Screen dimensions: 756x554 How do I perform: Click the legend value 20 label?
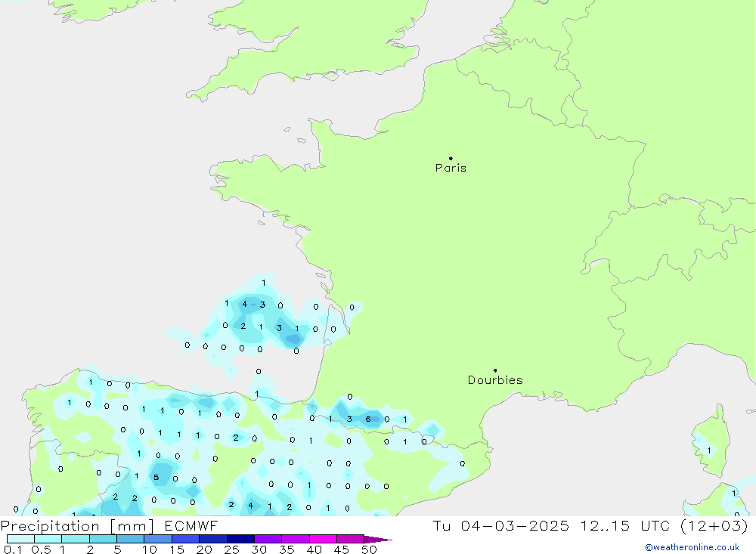(x=204, y=549)
